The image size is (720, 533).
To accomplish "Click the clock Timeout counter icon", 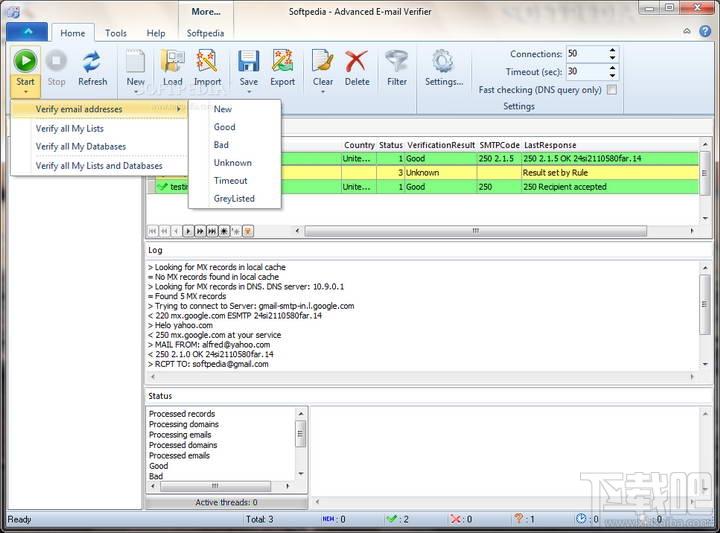I will (581, 518).
